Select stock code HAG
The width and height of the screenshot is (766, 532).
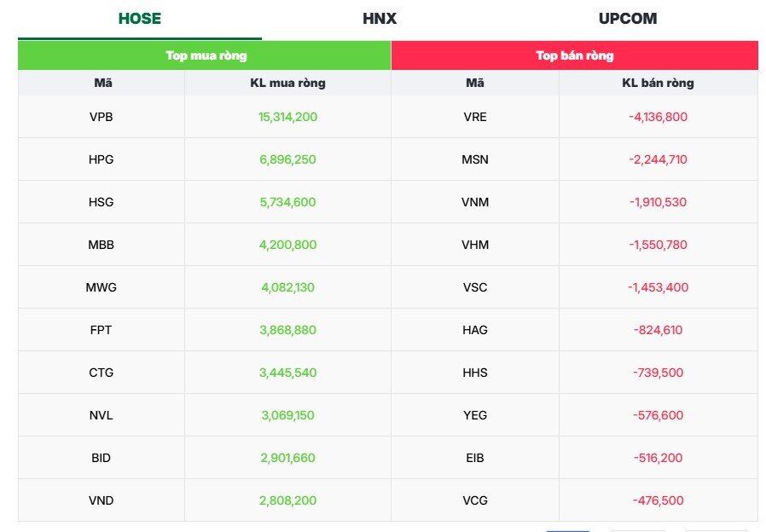pos(475,330)
